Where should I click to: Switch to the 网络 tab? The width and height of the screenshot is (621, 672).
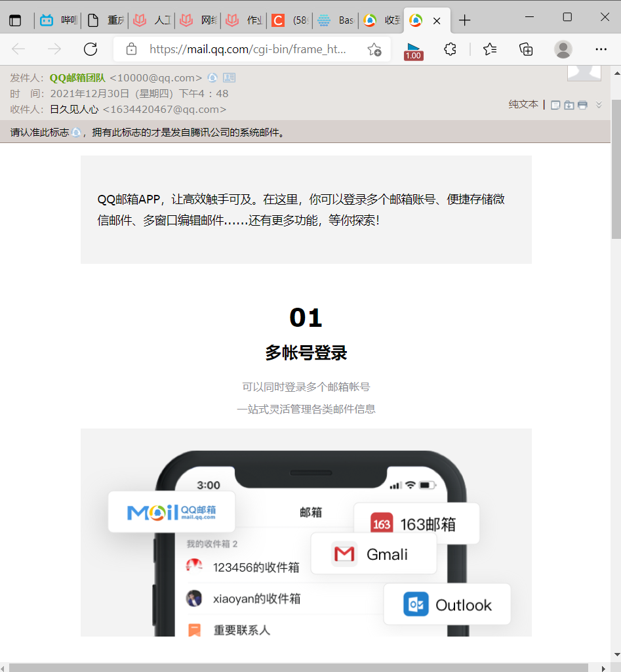click(198, 20)
